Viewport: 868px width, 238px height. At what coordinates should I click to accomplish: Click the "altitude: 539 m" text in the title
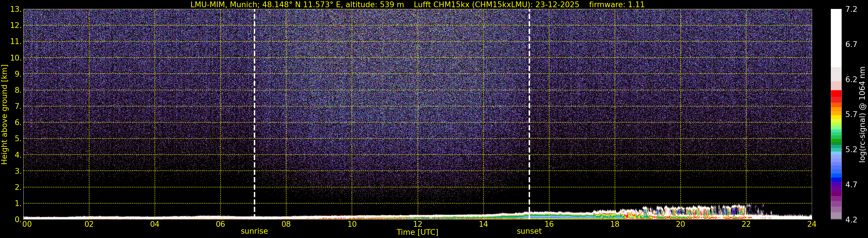(x=375, y=5)
